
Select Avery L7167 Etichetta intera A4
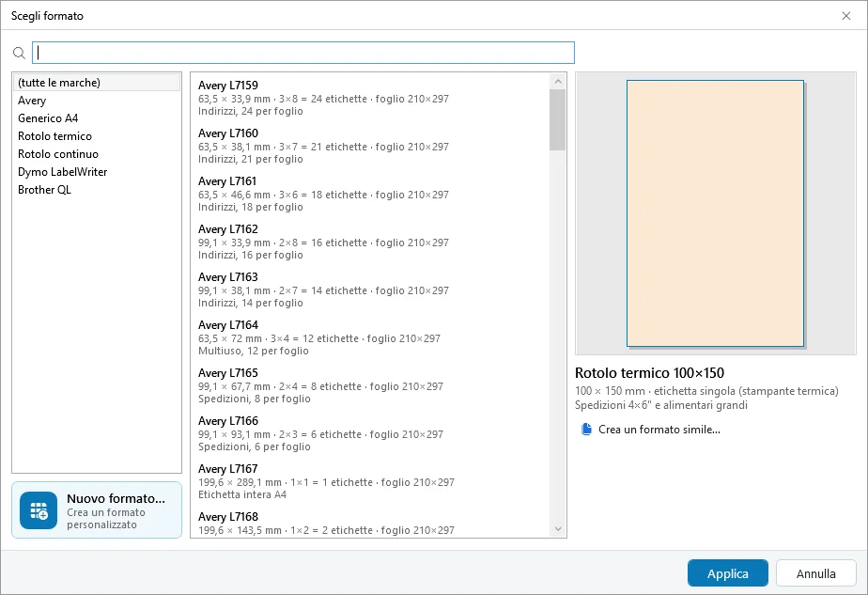pos(370,481)
